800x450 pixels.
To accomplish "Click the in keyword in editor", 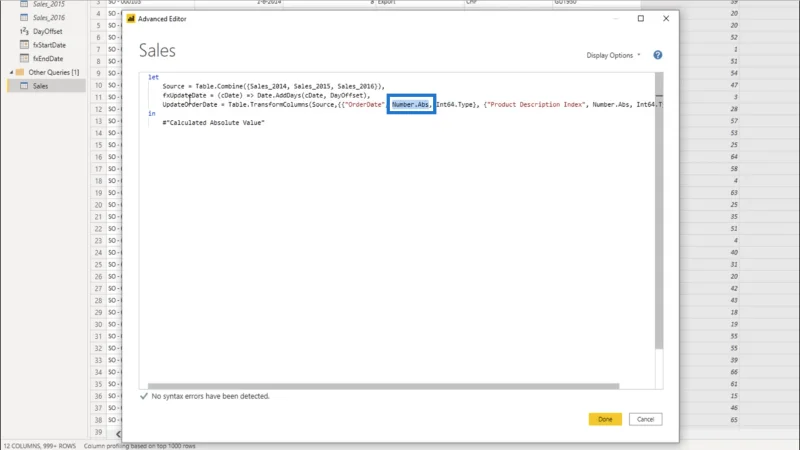I will (152, 114).
